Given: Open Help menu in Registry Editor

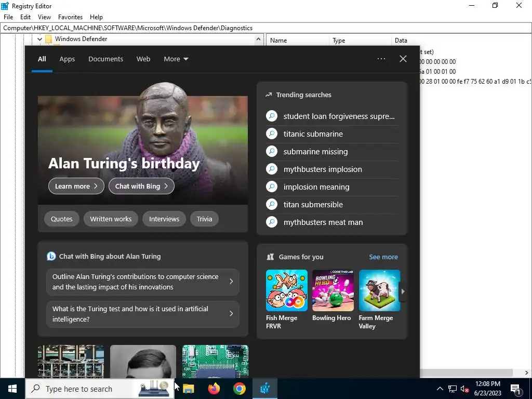Looking at the screenshot, I should tap(96, 17).
